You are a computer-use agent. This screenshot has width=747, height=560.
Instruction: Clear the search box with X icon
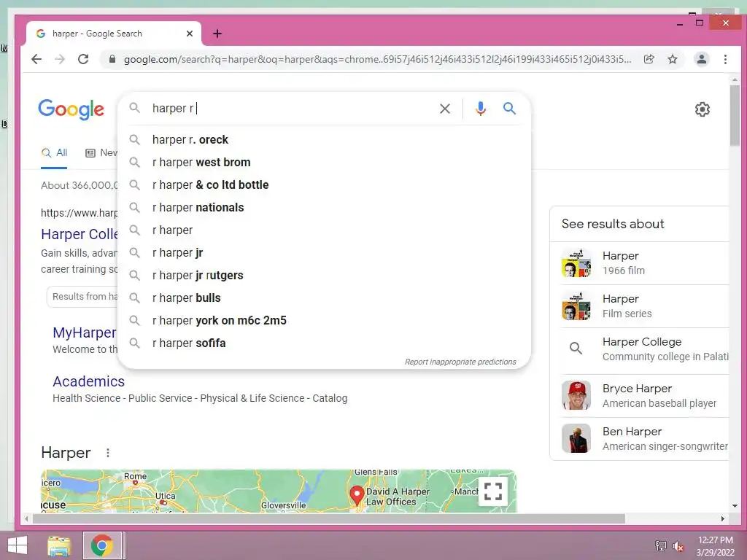[445, 109]
